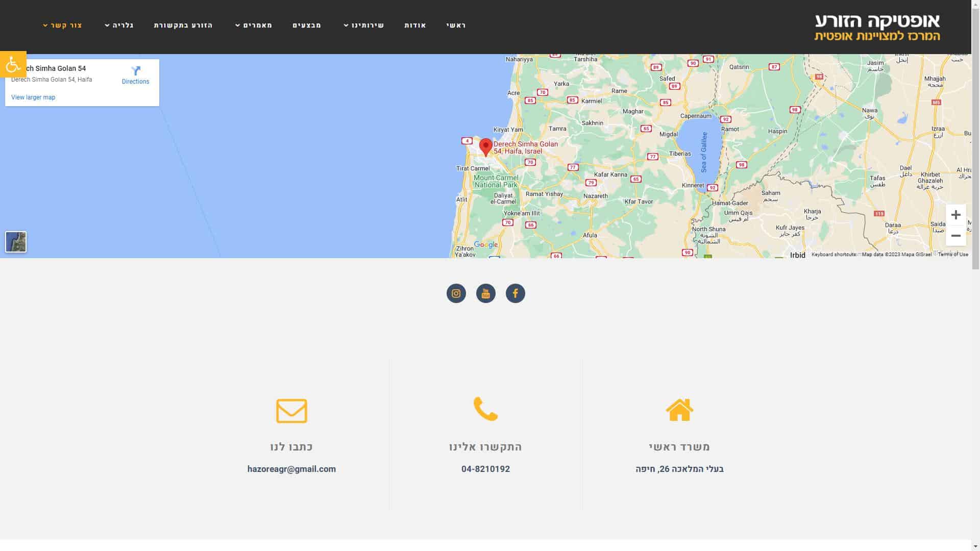Open the מבצעים promotions page

pyautogui.click(x=307, y=26)
